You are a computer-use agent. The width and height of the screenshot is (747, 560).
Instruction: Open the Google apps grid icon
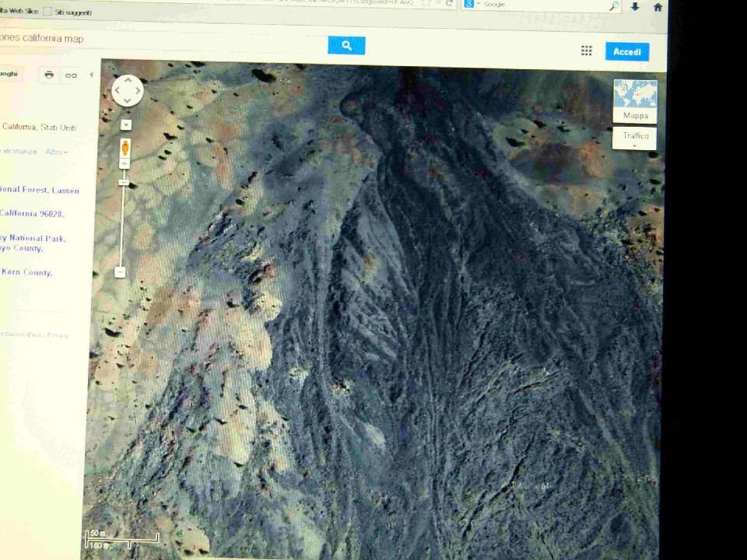(587, 51)
